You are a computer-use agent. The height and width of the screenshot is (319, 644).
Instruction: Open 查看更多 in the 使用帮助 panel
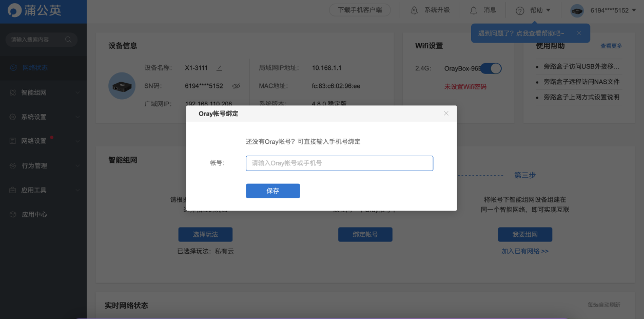(611, 46)
